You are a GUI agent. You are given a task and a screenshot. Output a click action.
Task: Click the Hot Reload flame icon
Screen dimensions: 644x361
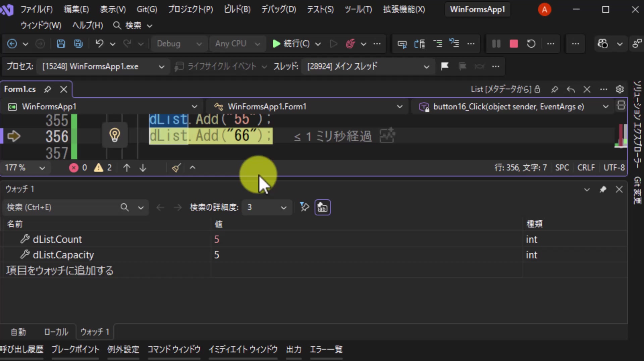351,44
